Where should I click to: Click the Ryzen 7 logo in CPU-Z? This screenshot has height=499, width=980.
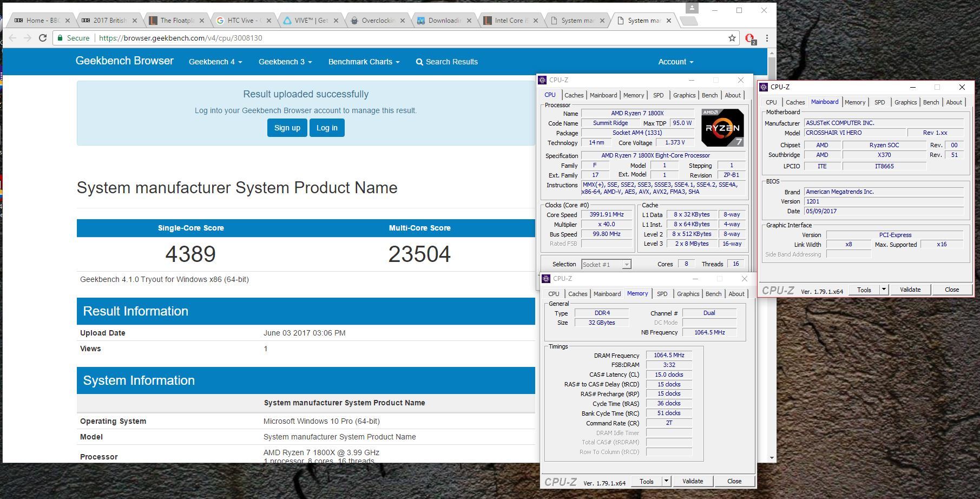722,128
